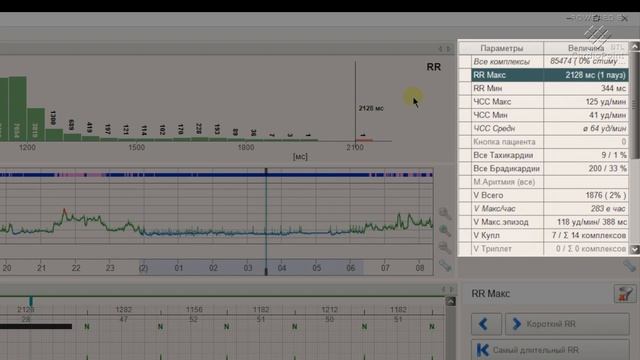
Task: Click hour 01 on the trend time axis
Action: pyautogui.click(x=178, y=268)
